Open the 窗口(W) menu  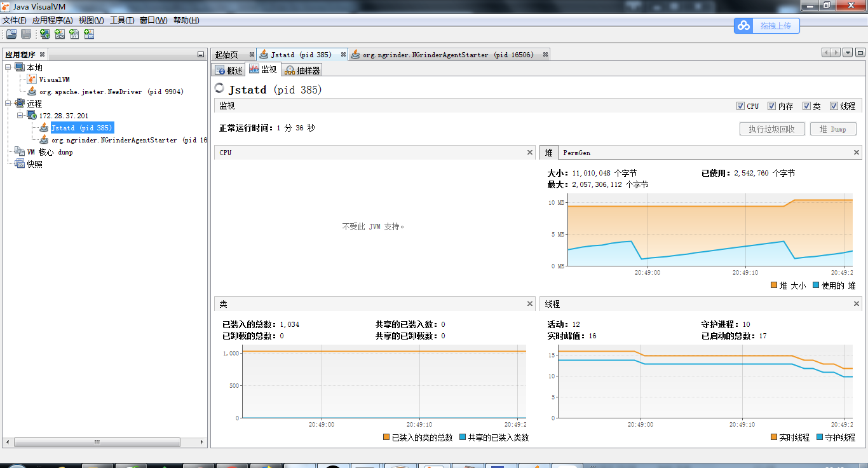(154, 20)
